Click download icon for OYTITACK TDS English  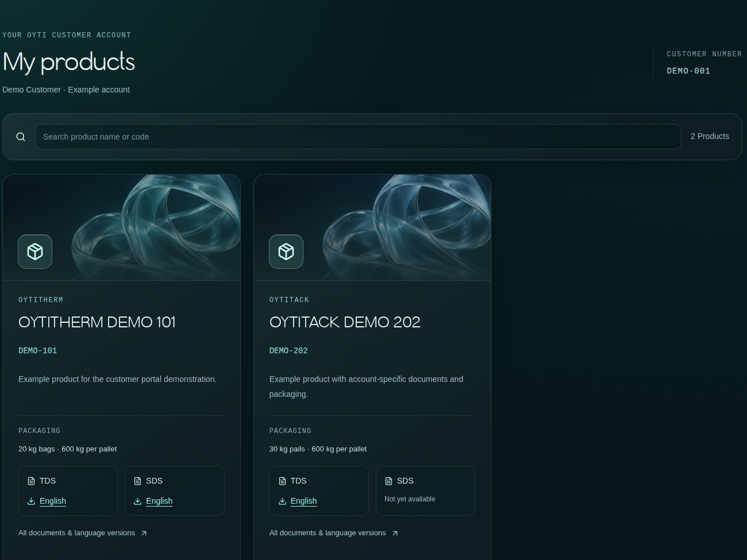pos(282,501)
